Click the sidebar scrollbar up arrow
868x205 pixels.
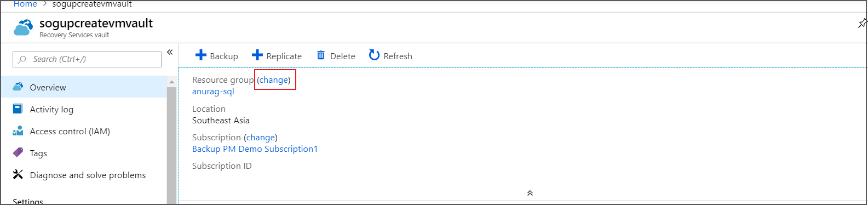(x=171, y=82)
